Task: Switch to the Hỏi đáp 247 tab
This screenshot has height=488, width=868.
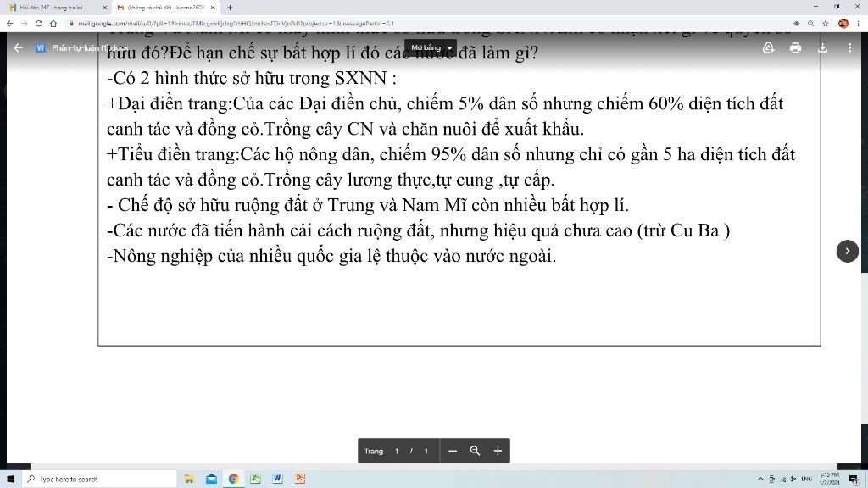Action: (x=54, y=8)
